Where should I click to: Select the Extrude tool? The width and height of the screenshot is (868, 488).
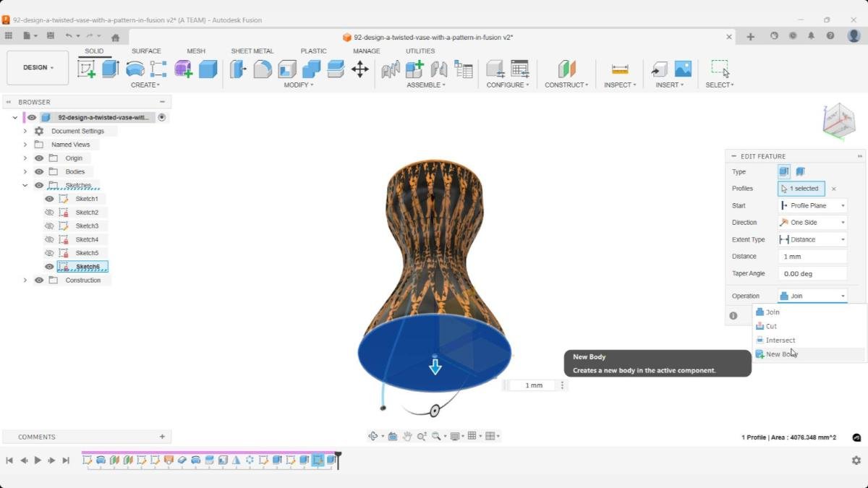point(109,67)
